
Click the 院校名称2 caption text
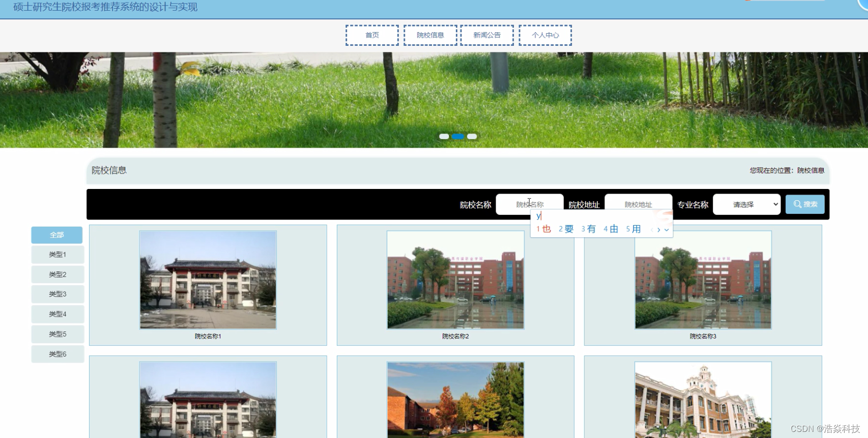pos(455,337)
